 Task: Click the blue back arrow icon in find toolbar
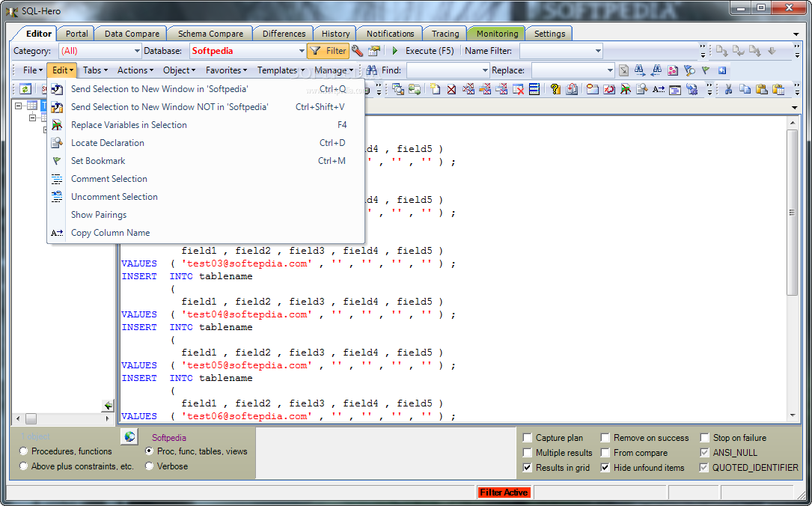coord(722,70)
